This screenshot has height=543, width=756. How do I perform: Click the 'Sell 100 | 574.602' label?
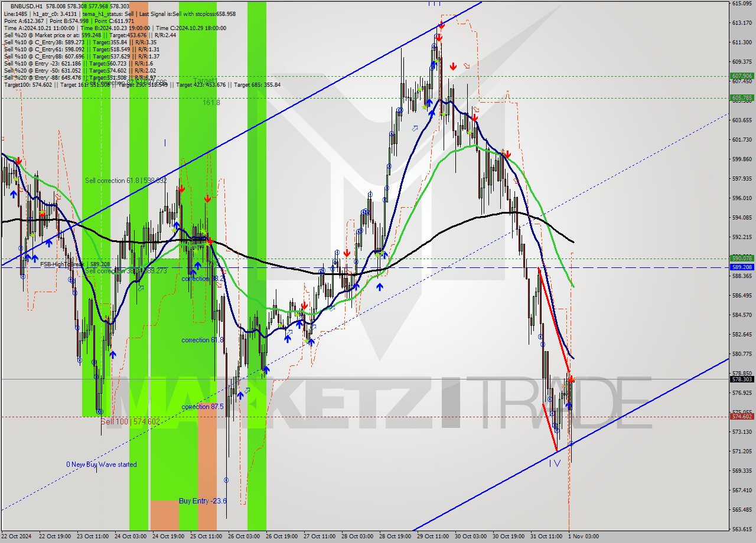point(130,422)
